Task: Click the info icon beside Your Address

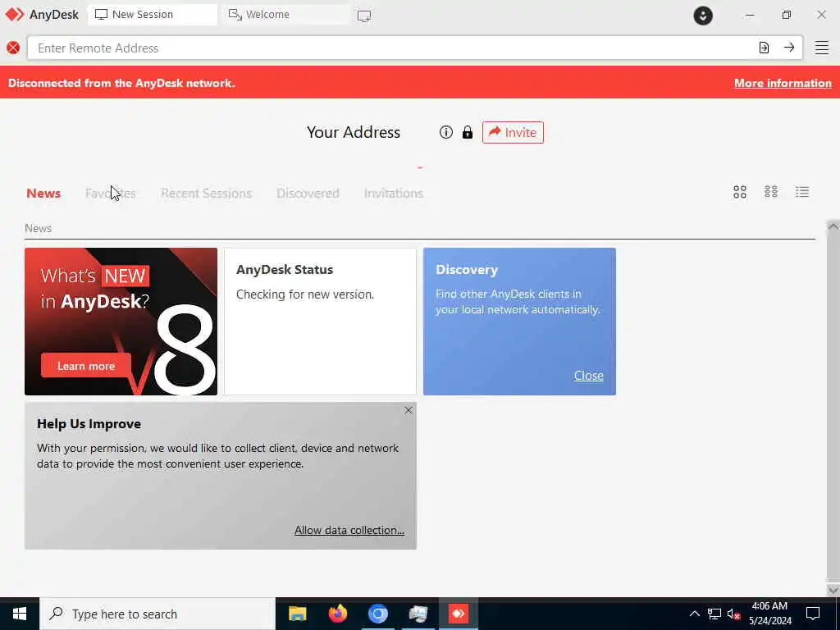Action: click(x=445, y=132)
